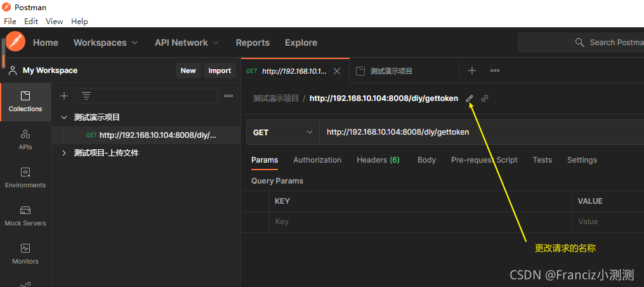This screenshot has width=644, height=287.
Task: Open tab bar more options ellipsis
Action: [495, 70]
